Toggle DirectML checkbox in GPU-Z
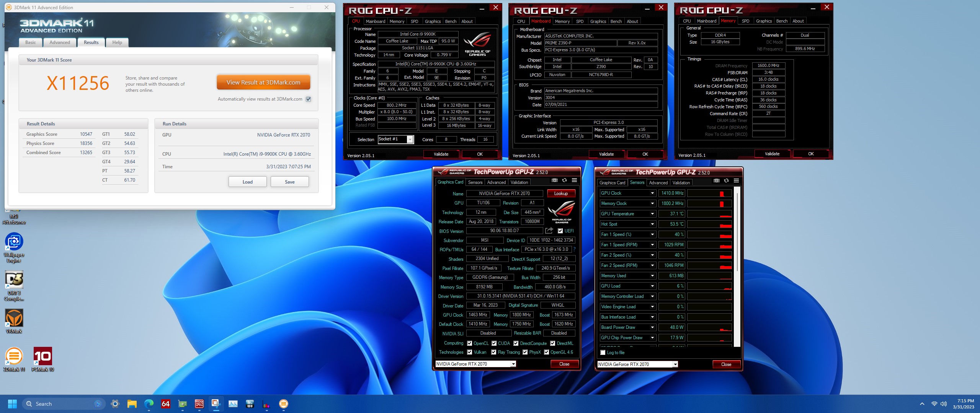 pyautogui.click(x=553, y=343)
